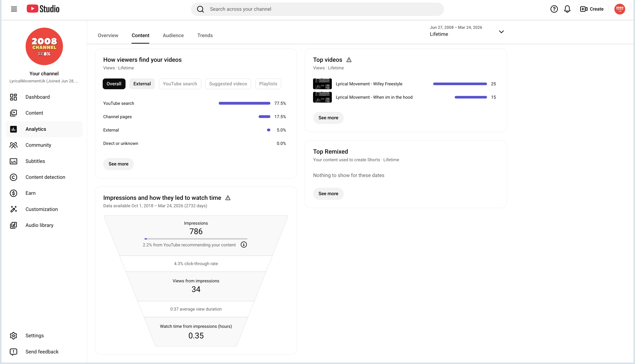Click See more under Top videos

[328, 118]
